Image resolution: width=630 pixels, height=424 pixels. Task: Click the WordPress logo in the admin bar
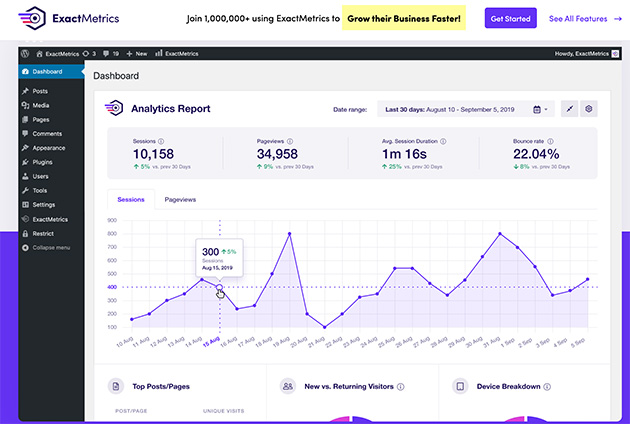click(25, 53)
